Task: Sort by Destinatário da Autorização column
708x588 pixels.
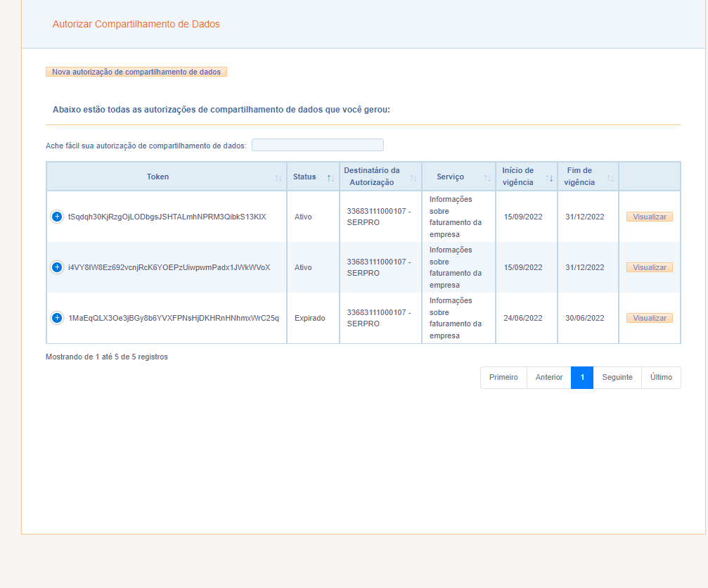Action: pyautogui.click(x=413, y=177)
